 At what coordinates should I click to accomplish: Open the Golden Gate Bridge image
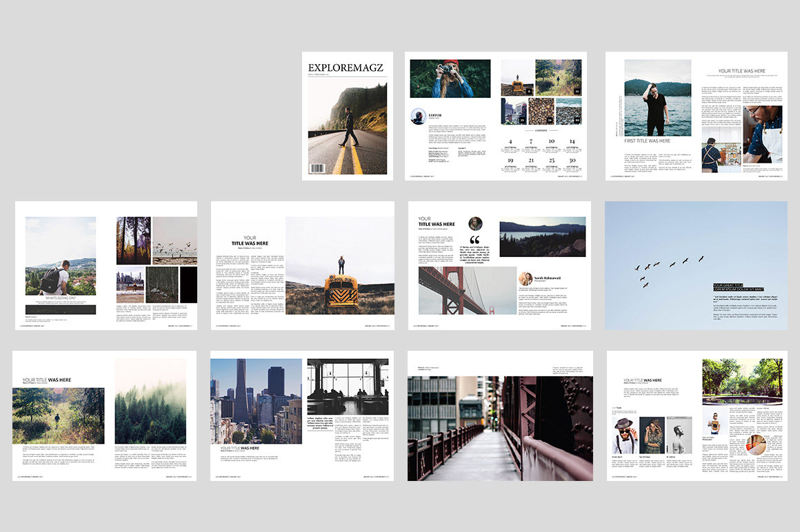coord(467,290)
